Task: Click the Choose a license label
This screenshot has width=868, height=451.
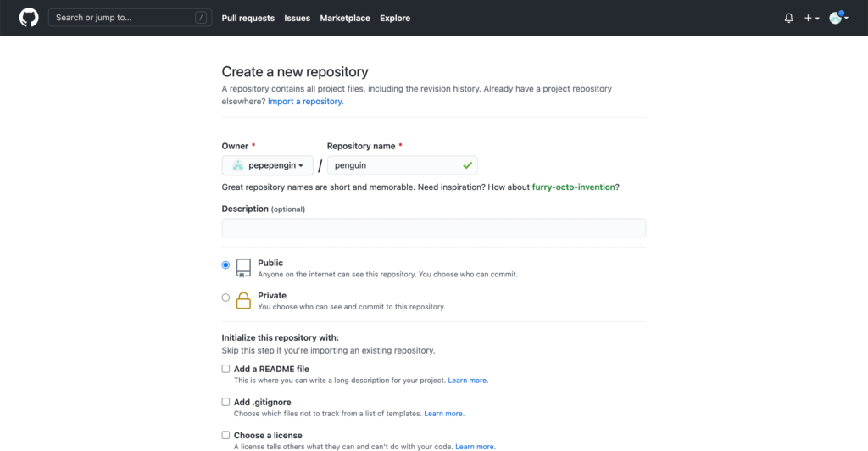Action: pyautogui.click(x=268, y=436)
